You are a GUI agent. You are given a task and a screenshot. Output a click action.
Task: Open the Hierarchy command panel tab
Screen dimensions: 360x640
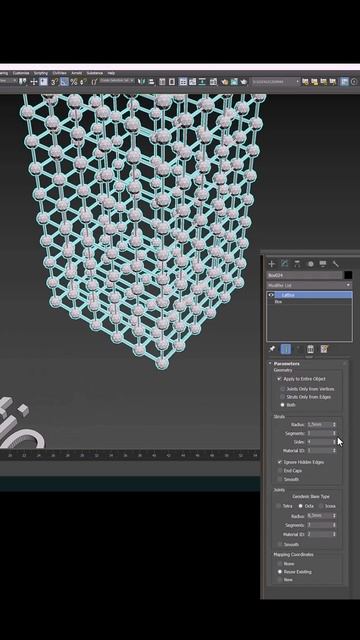297,264
